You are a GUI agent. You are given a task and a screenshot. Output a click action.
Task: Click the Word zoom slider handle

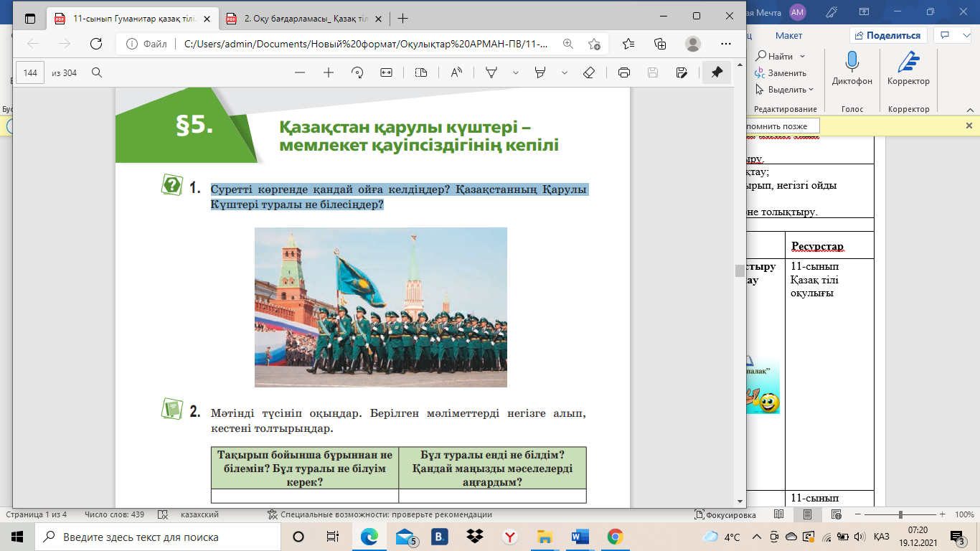point(900,514)
